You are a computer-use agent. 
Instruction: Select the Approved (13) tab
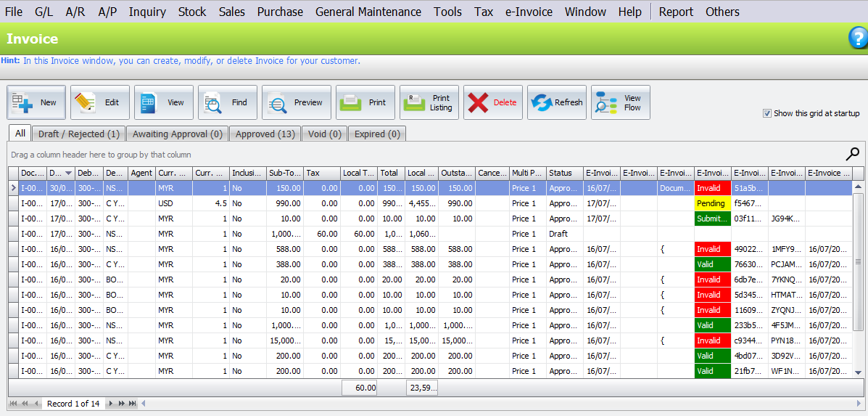[x=265, y=134]
